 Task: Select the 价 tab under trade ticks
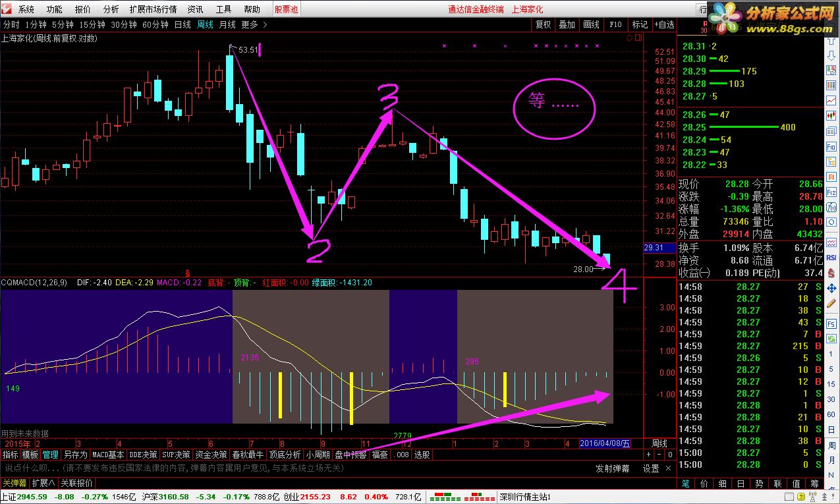click(704, 483)
